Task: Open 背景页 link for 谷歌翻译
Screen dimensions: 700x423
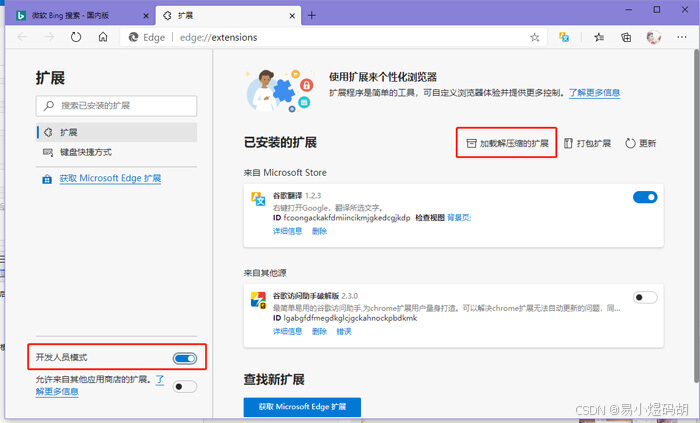Action: [459, 218]
